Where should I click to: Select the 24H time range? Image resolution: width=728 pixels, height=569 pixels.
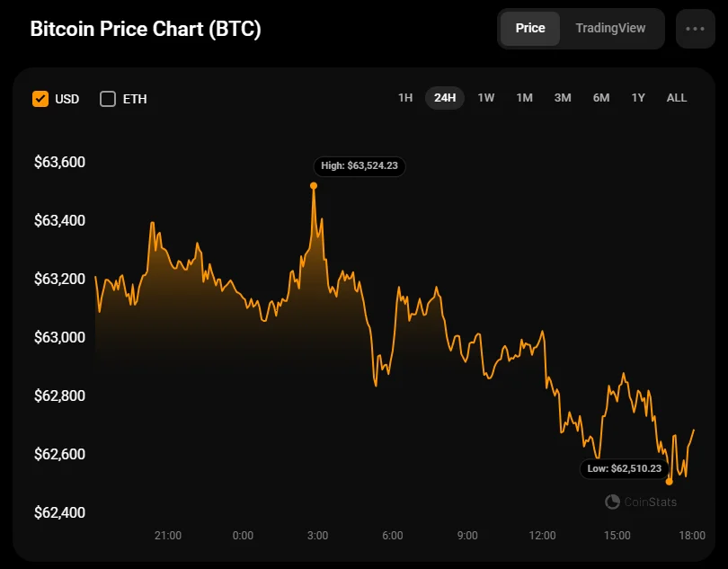(x=445, y=98)
